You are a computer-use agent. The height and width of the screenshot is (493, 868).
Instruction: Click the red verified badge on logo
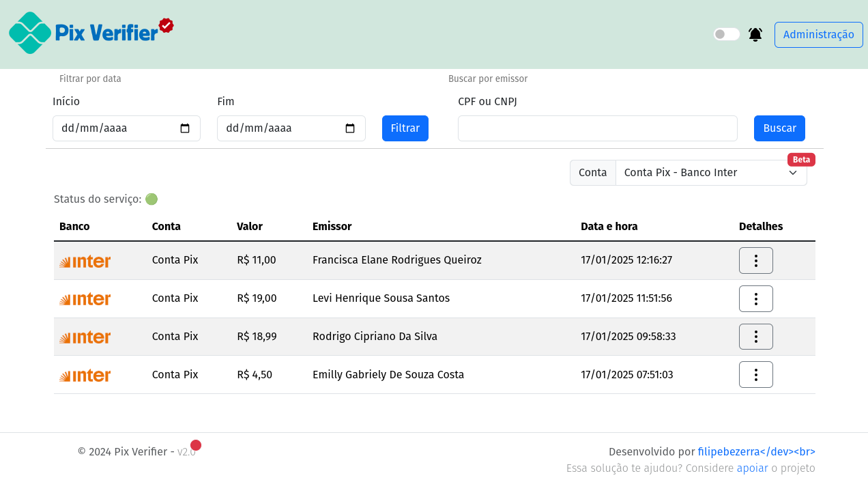coord(166,25)
